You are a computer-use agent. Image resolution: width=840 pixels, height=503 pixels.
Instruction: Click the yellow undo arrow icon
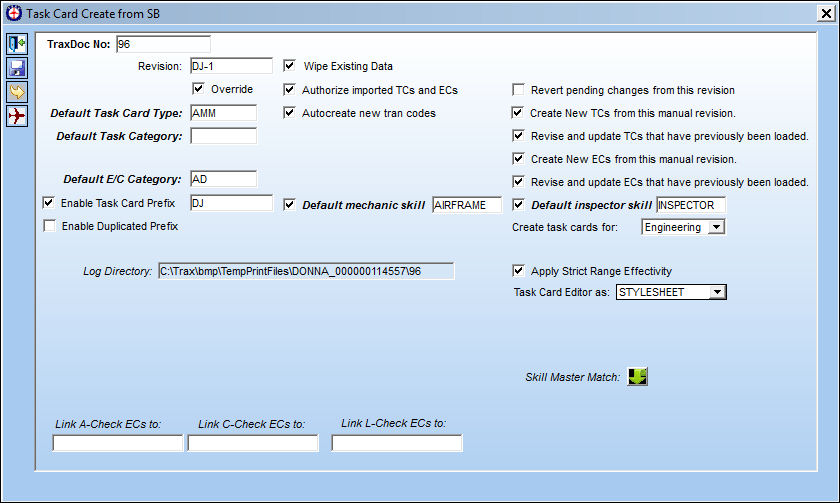pyautogui.click(x=17, y=92)
